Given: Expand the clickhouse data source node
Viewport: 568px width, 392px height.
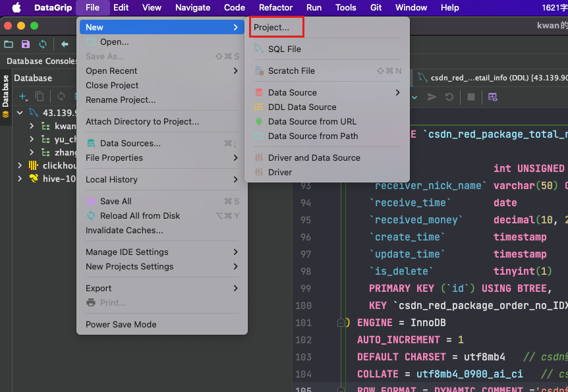Looking at the screenshot, I should click(x=20, y=165).
